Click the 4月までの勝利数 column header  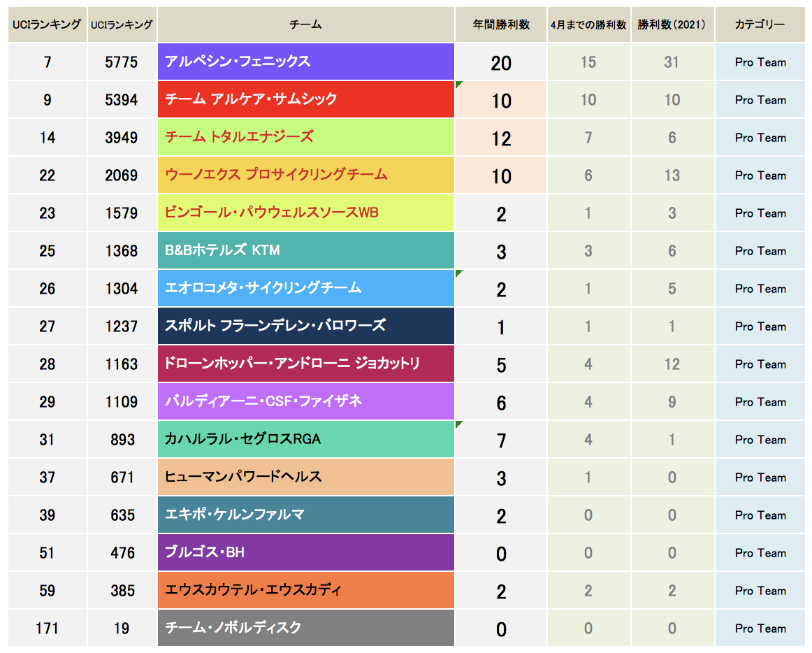coord(589,24)
